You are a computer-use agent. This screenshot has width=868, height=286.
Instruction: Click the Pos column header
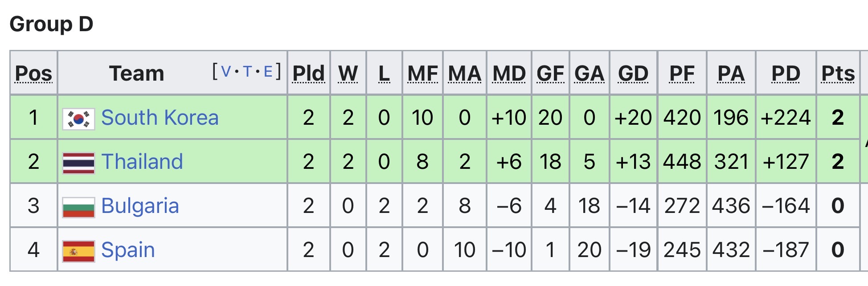pos(33,74)
